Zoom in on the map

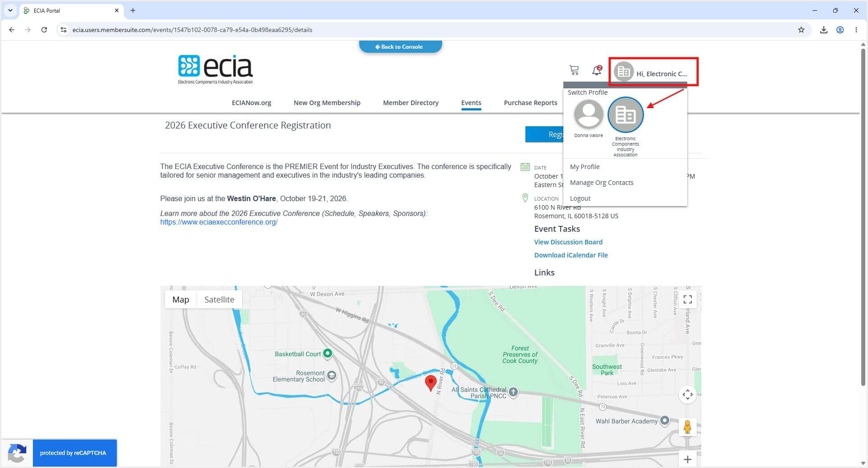click(688, 459)
